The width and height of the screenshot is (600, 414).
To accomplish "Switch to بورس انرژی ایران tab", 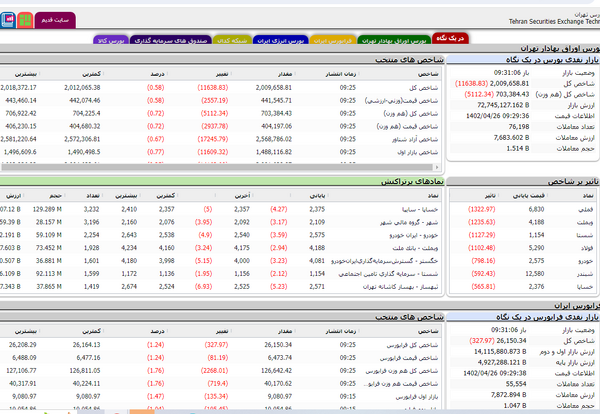I will 280,41.
